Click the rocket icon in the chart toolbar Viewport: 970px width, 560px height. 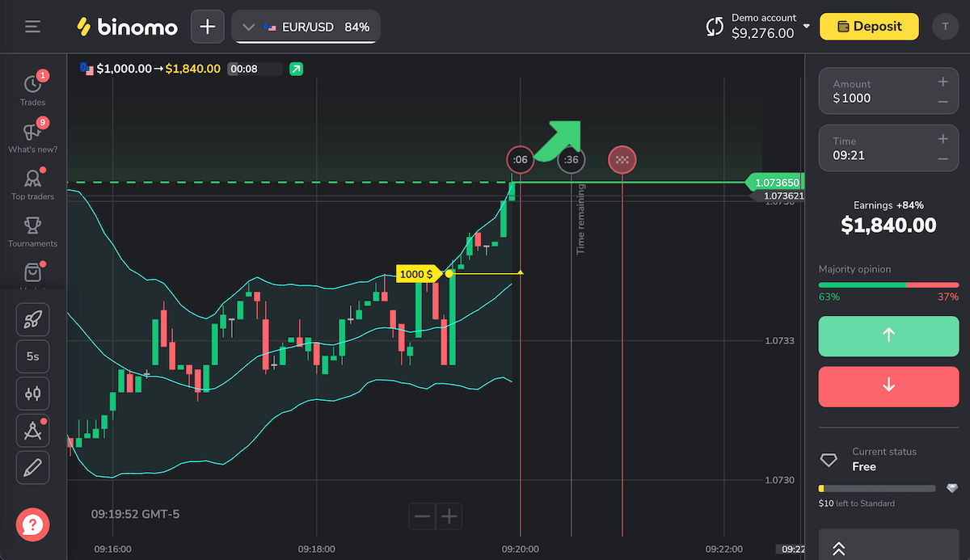click(33, 319)
